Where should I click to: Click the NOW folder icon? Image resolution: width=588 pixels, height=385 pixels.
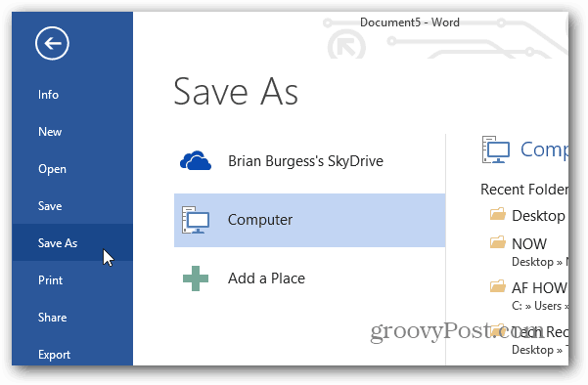pyautogui.click(x=498, y=242)
